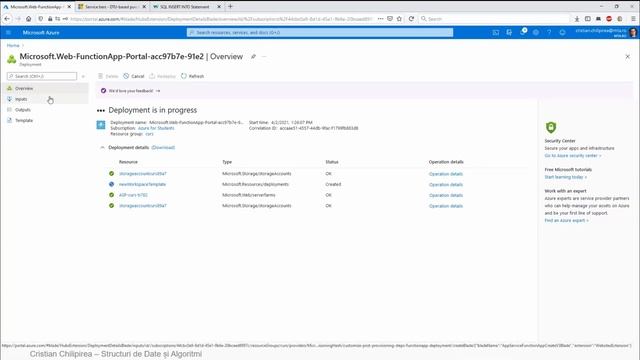This screenshot has height=360, width=640.
Task: Click the Created status cell
Action: [x=333, y=184]
